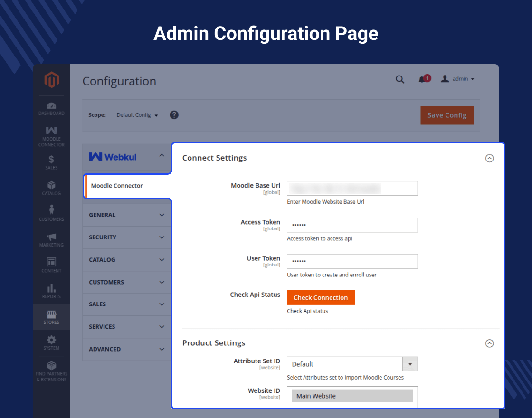This screenshot has width=532, height=418.
Task: Open the Marketing sidebar menu
Action: pos(51,240)
